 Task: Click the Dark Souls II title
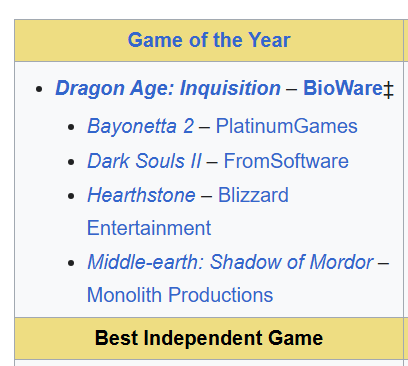(144, 161)
